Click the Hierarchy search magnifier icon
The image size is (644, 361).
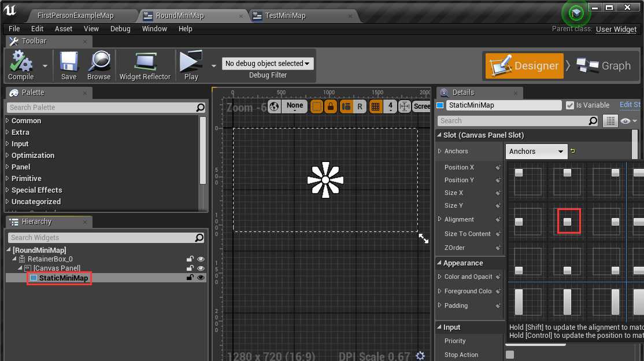pyautogui.click(x=199, y=238)
